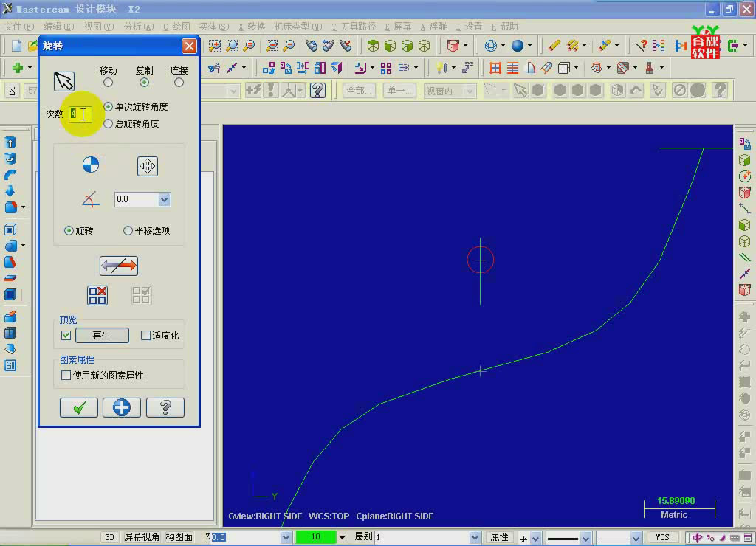
Task: Select the 连接 join radio button
Action: [x=179, y=83]
